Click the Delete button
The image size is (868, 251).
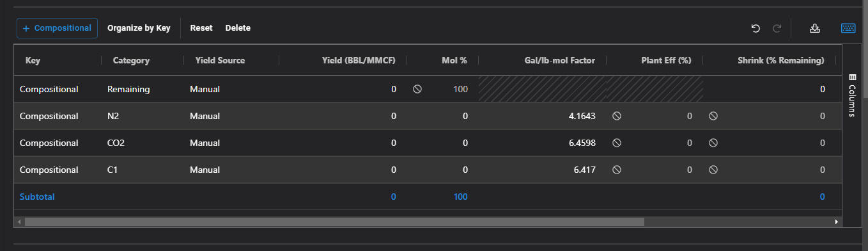tap(238, 28)
